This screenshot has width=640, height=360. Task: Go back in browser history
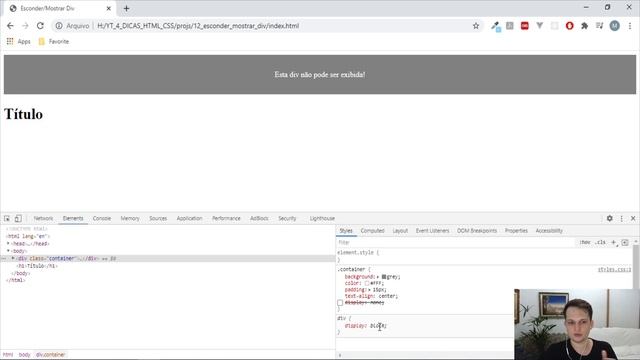pyautogui.click(x=10, y=26)
